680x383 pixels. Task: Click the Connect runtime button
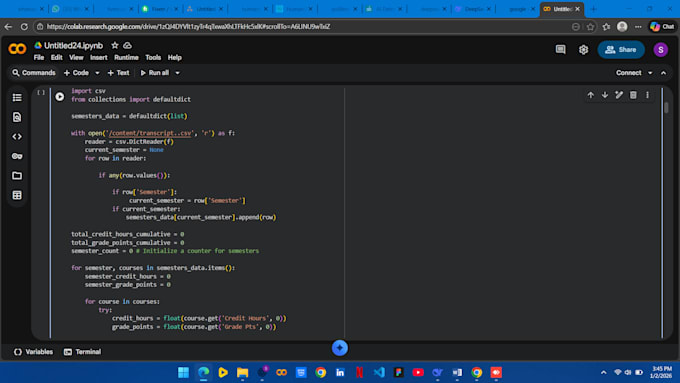click(x=628, y=73)
